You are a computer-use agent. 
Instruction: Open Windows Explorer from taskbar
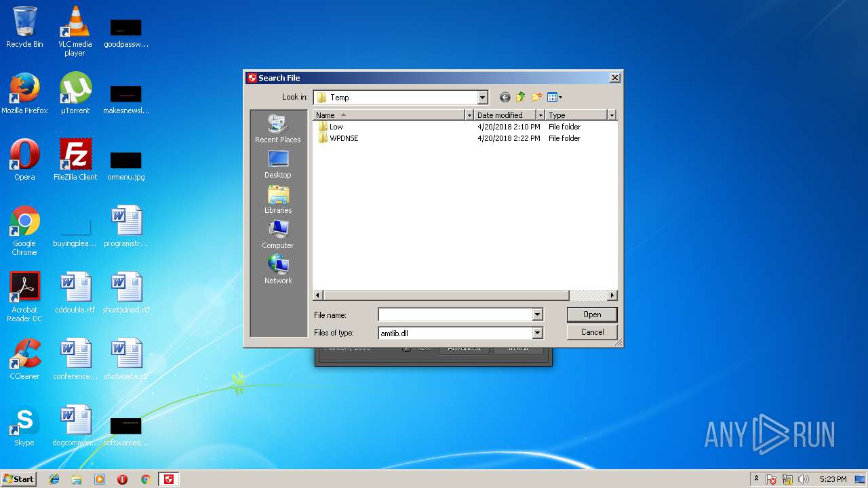[x=77, y=479]
